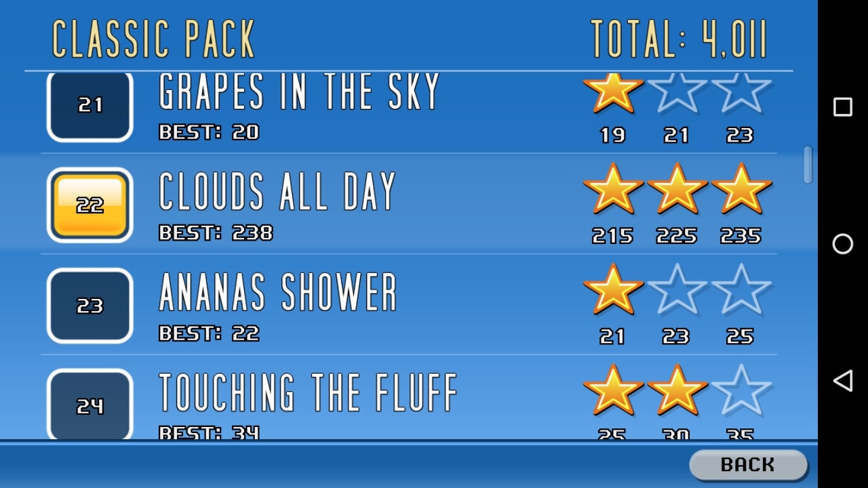
Task: Tap the highlighted level 22 tile
Action: [90, 205]
